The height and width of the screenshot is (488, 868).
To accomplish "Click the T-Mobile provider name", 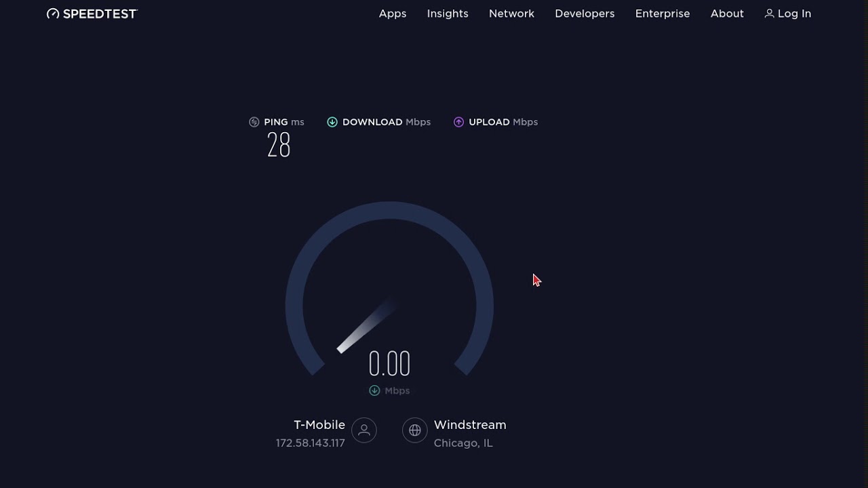I will 319,425.
